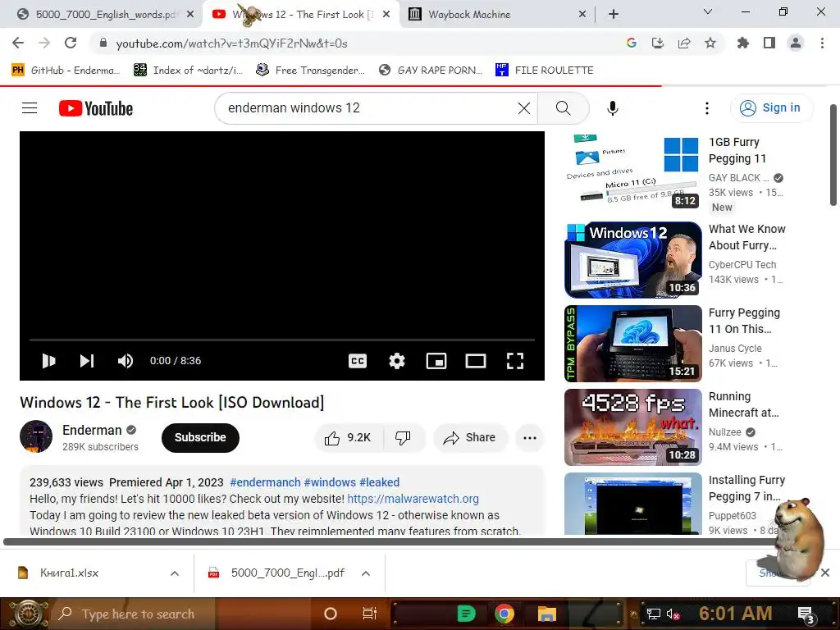Clear the search box text
The width and height of the screenshot is (840, 630).
click(524, 108)
